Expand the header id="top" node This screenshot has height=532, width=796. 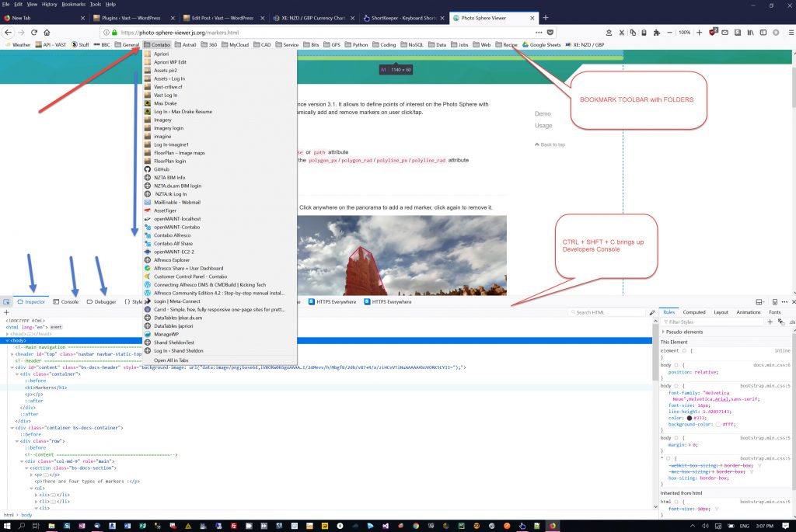pos(12,353)
